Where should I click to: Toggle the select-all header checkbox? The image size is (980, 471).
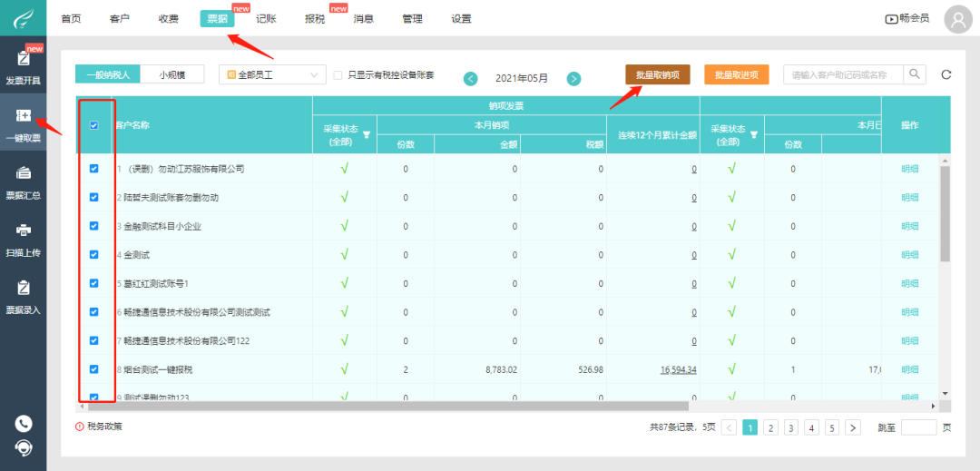click(x=94, y=125)
